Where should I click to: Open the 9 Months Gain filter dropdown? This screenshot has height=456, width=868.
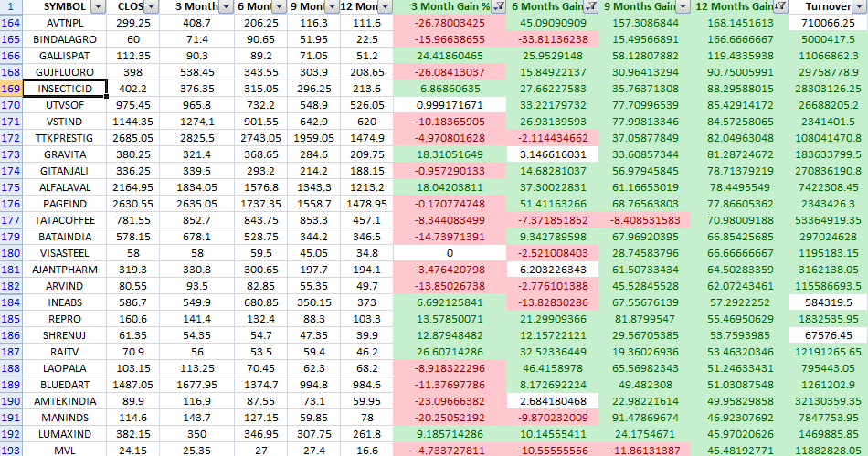click(x=683, y=6)
